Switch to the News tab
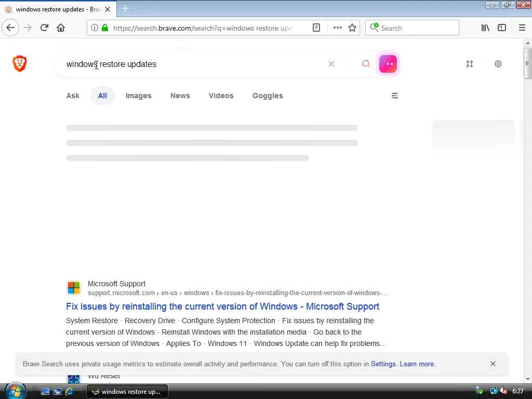This screenshot has height=399, width=532. [x=180, y=96]
